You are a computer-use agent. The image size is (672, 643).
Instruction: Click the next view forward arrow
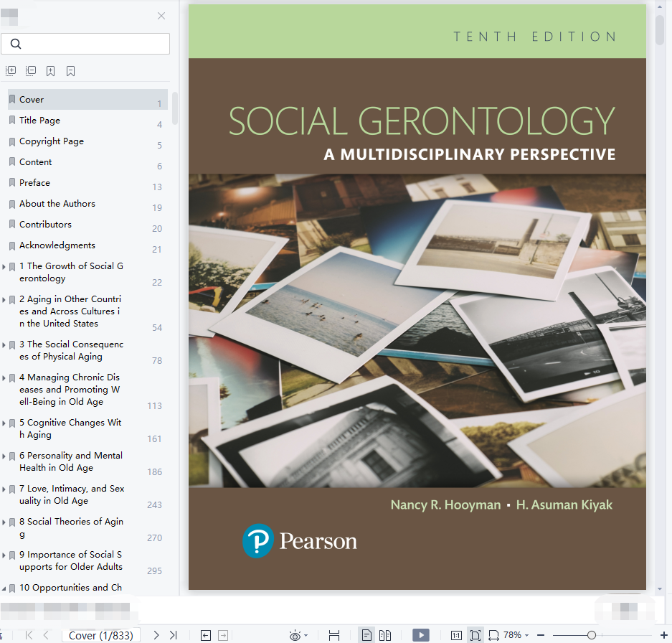tap(223, 635)
